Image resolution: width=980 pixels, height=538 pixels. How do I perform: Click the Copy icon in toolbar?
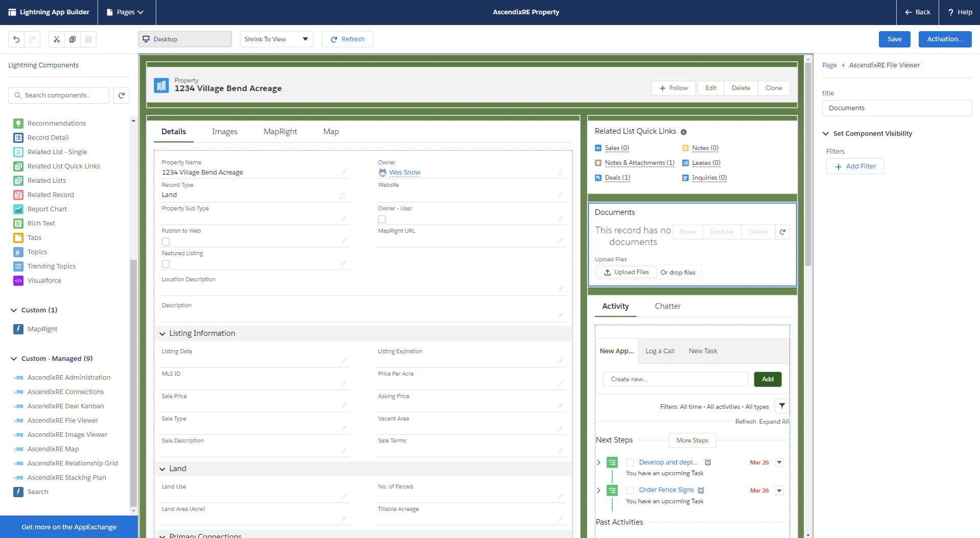[x=73, y=39]
